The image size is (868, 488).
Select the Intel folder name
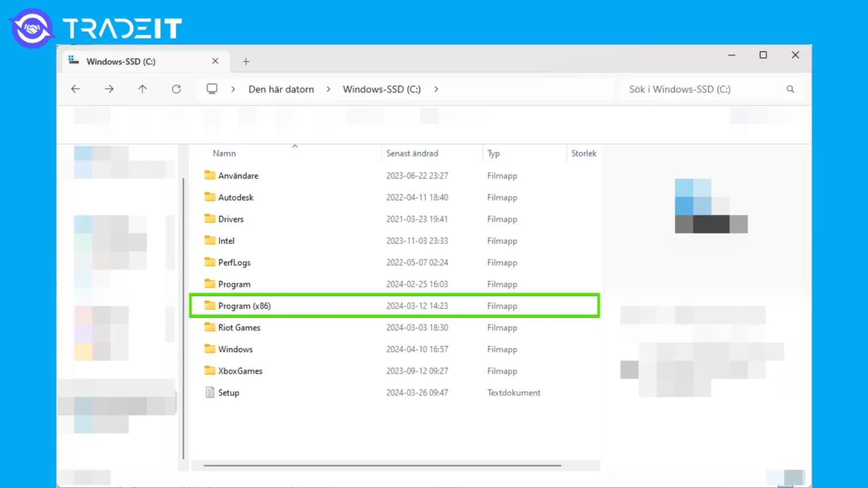click(x=226, y=241)
